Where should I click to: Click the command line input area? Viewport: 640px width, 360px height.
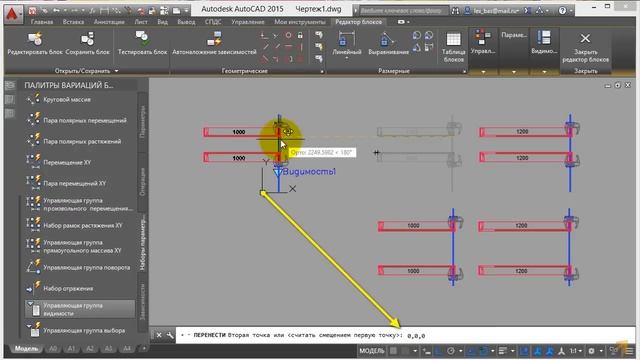click(x=405, y=336)
